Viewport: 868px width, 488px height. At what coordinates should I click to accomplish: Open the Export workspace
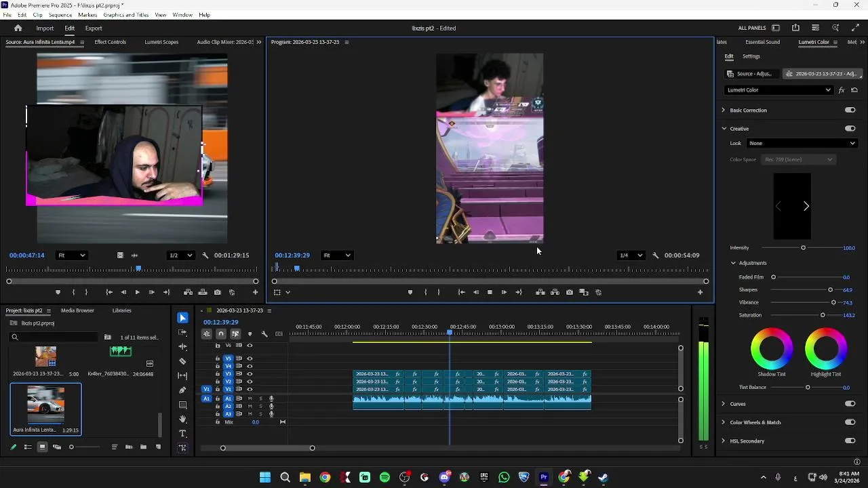pos(94,28)
